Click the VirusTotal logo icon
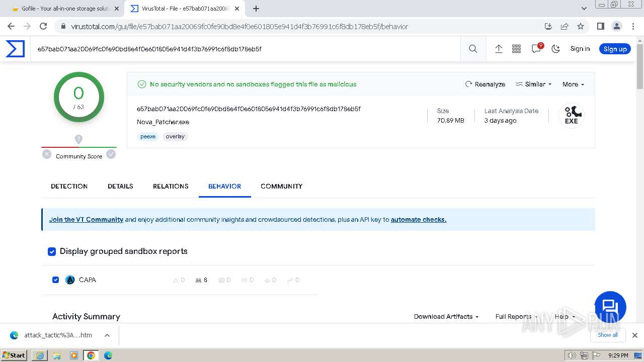 click(x=15, y=49)
